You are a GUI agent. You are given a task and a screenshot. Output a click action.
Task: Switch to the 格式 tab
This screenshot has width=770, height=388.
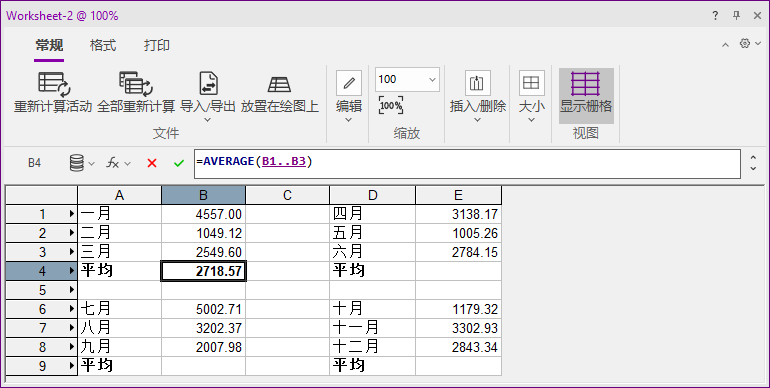click(103, 46)
